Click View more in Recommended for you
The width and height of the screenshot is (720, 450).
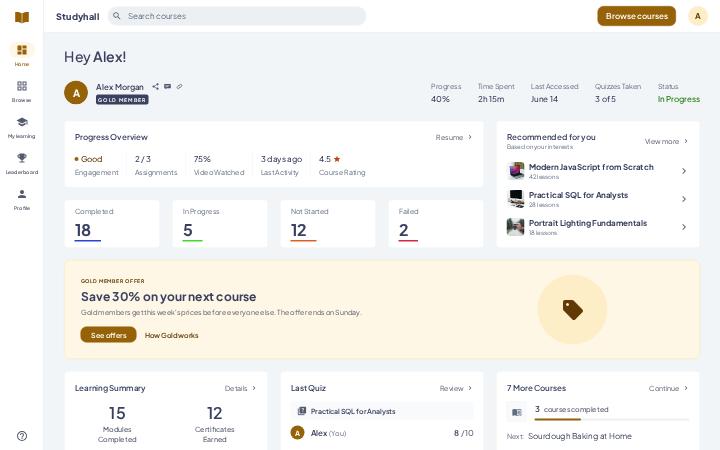tap(662, 141)
